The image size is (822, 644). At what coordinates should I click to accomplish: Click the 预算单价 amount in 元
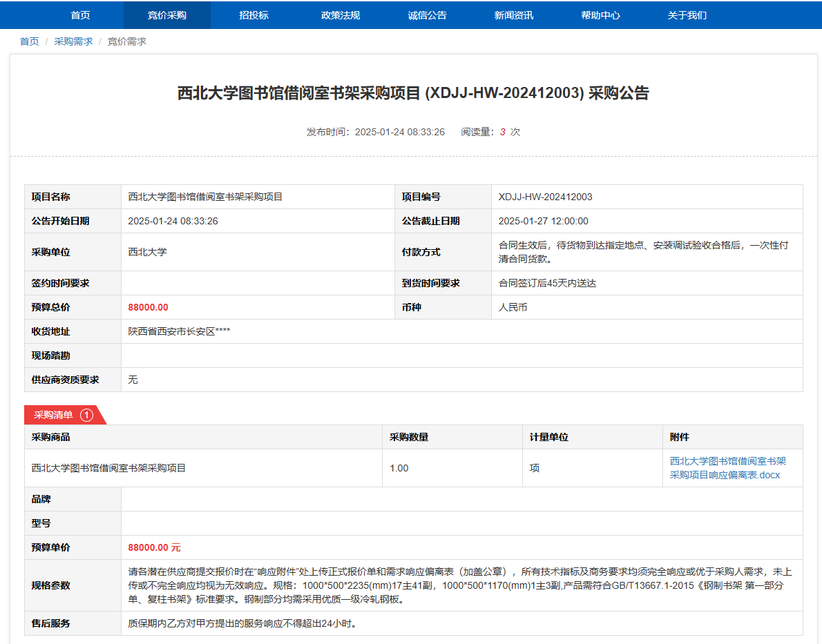coord(154,547)
